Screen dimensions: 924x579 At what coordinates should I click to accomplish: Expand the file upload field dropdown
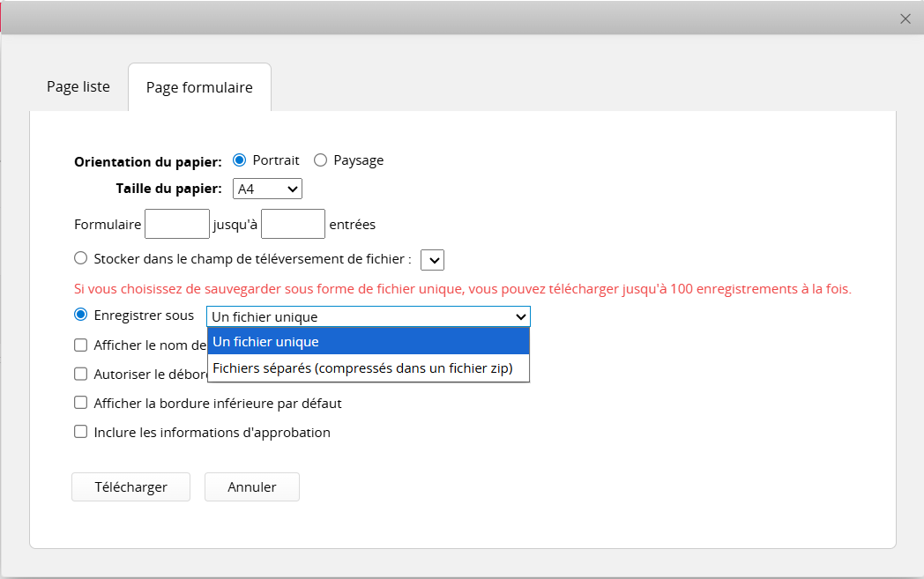(x=432, y=260)
